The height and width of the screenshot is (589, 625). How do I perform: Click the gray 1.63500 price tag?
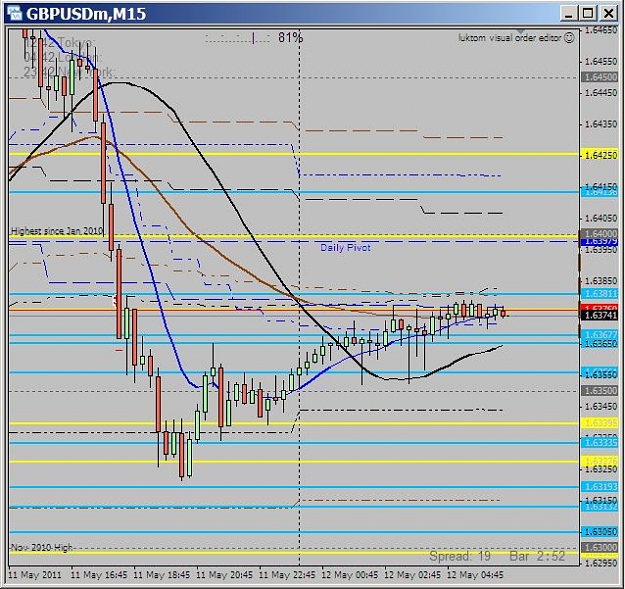click(x=599, y=391)
